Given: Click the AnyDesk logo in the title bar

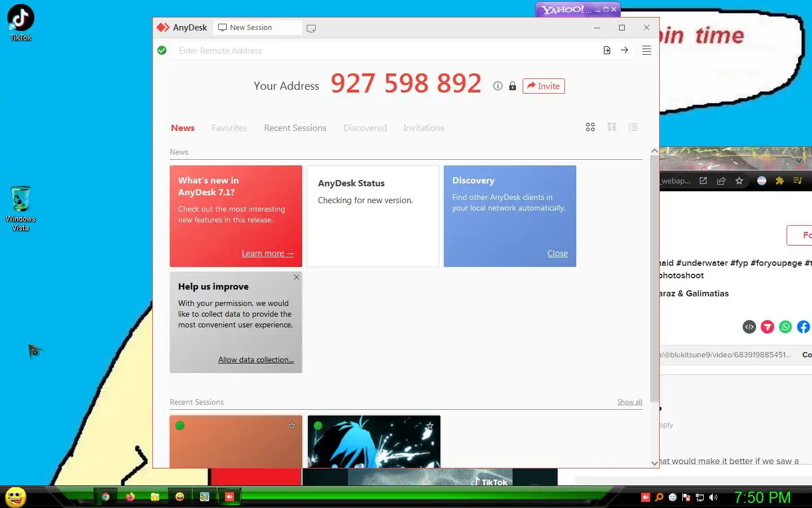Looking at the screenshot, I should pos(163,27).
